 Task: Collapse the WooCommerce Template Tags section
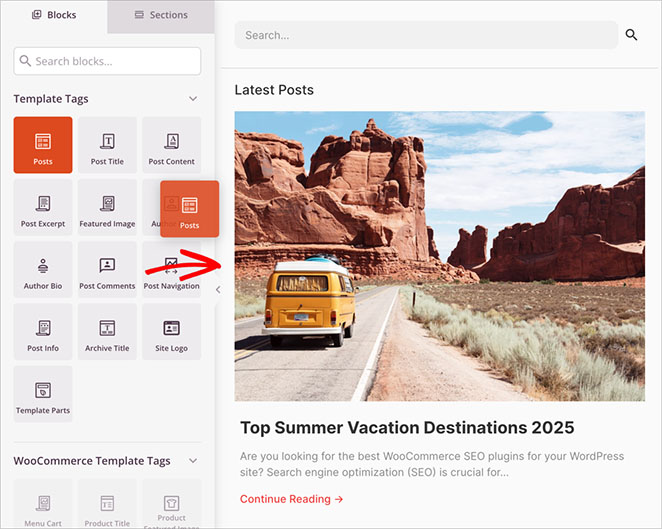point(193,461)
